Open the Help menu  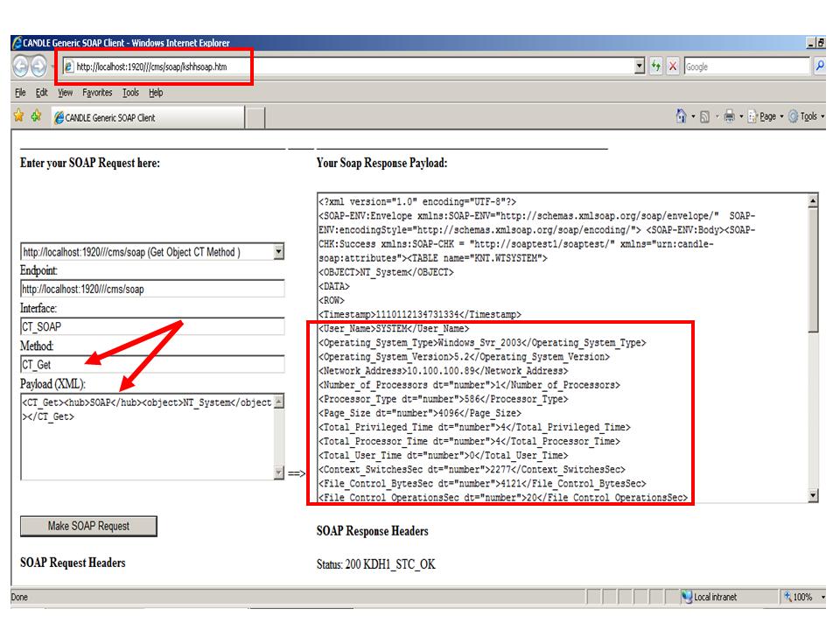click(156, 93)
